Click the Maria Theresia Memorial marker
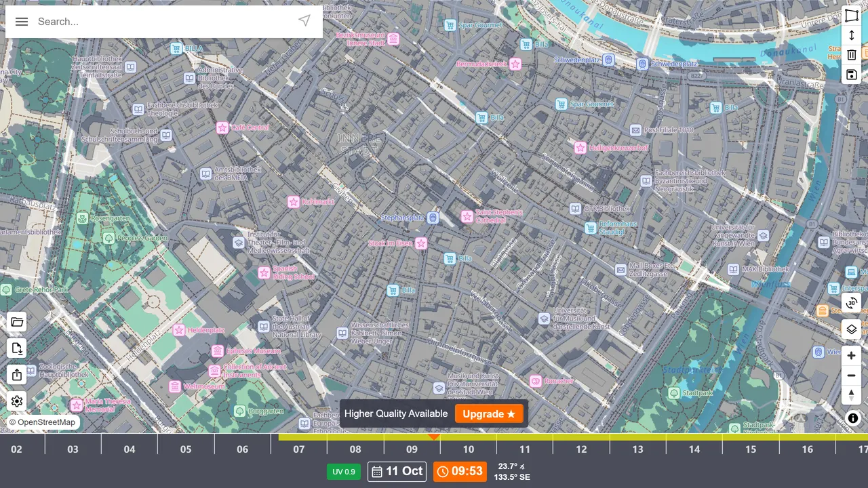868x488 pixels. pyautogui.click(x=76, y=405)
